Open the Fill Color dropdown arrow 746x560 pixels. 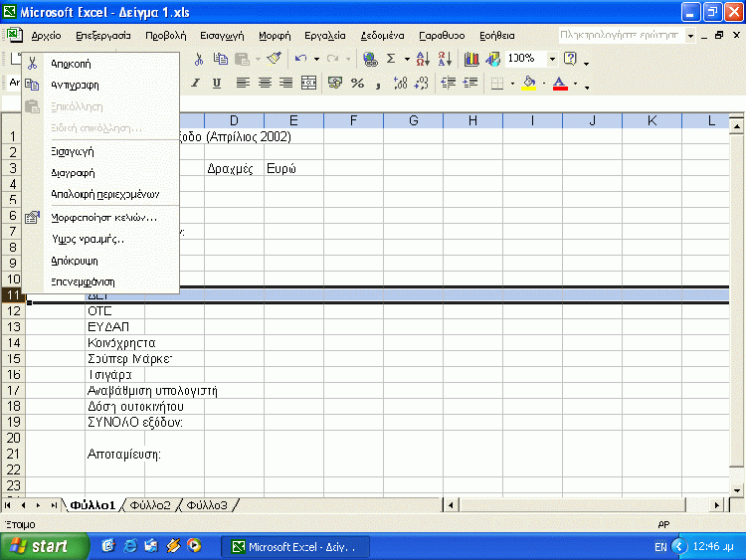[544, 84]
